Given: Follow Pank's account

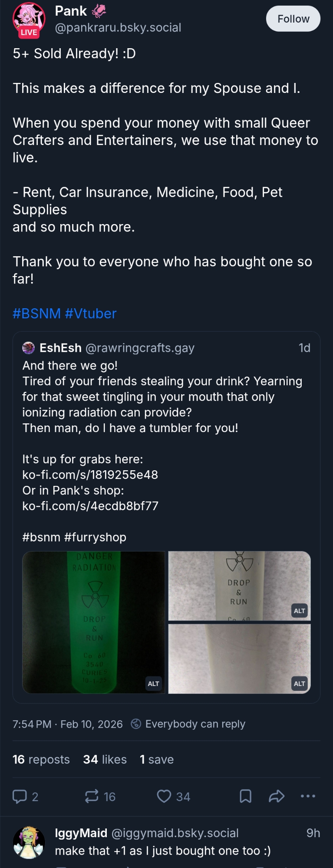Looking at the screenshot, I should 293,19.
